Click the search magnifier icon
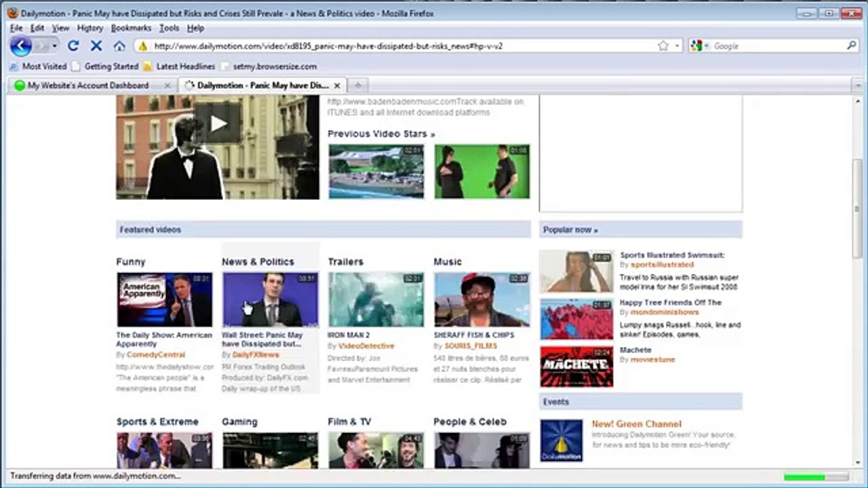 (x=852, y=46)
